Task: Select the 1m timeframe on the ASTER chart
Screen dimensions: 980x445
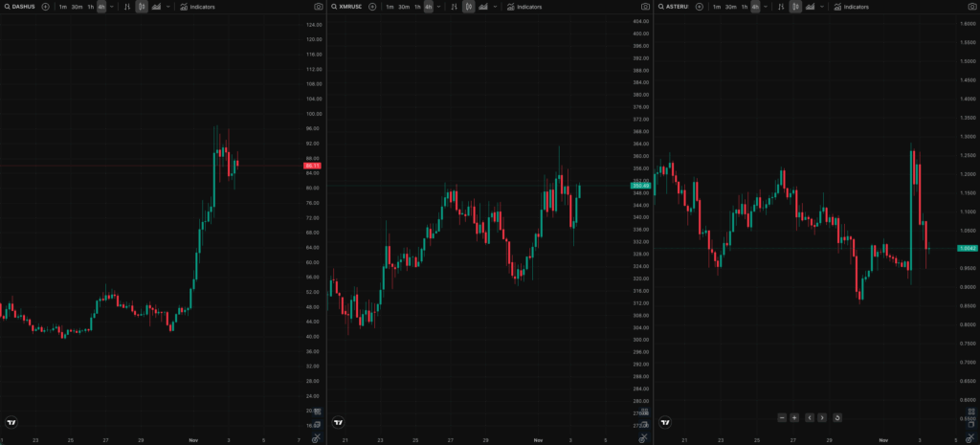Action: 717,7
